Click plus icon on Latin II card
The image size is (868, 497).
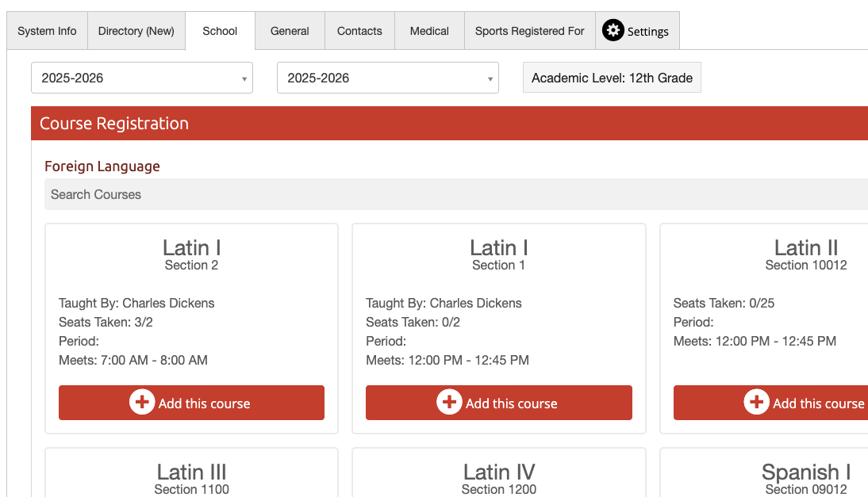(756, 402)
